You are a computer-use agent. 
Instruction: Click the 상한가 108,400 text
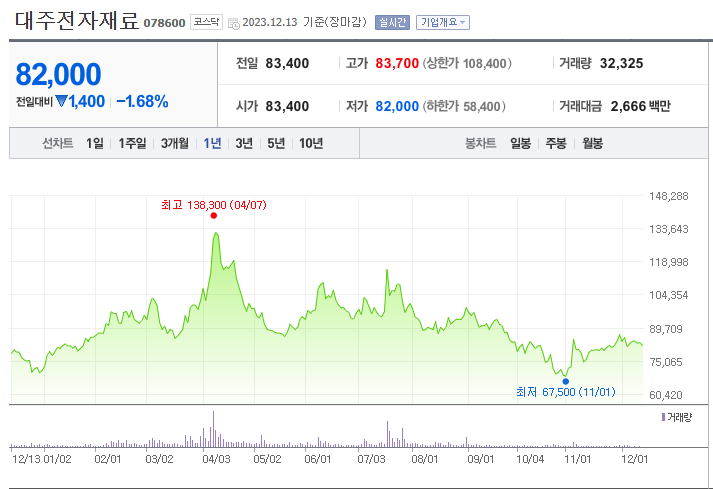pyautogui.click(x=467, y=63)
